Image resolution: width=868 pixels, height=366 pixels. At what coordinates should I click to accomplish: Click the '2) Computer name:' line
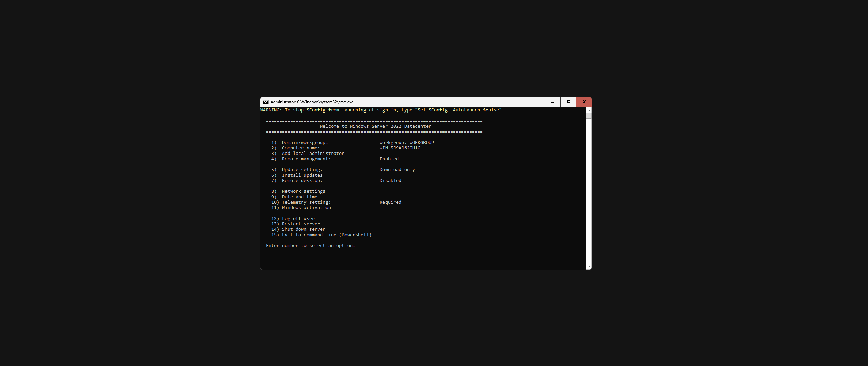tap(295, 148)
